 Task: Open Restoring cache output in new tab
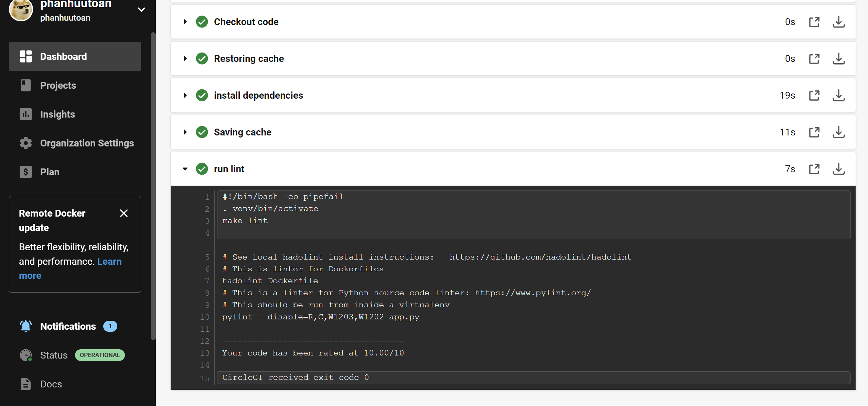click(814, 59)
